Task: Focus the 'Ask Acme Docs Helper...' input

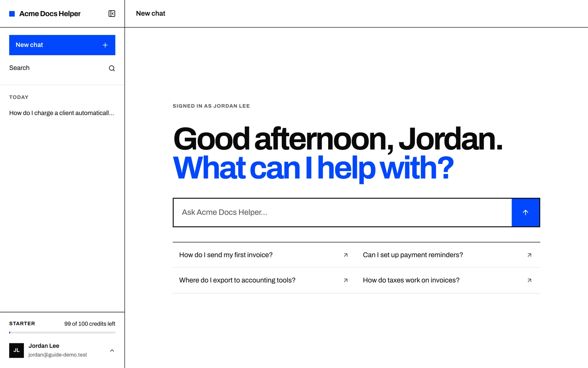Action: [x=343, y=212]
